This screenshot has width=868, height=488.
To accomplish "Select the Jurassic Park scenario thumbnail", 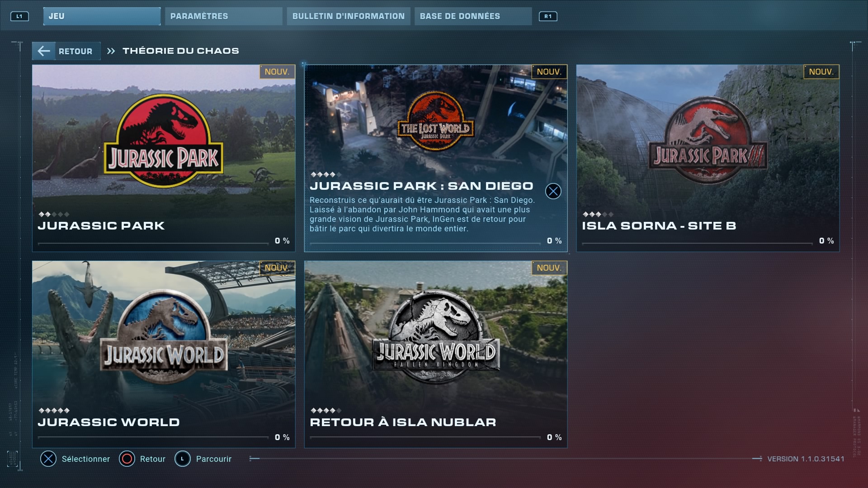I will click(x=164, y=158).
